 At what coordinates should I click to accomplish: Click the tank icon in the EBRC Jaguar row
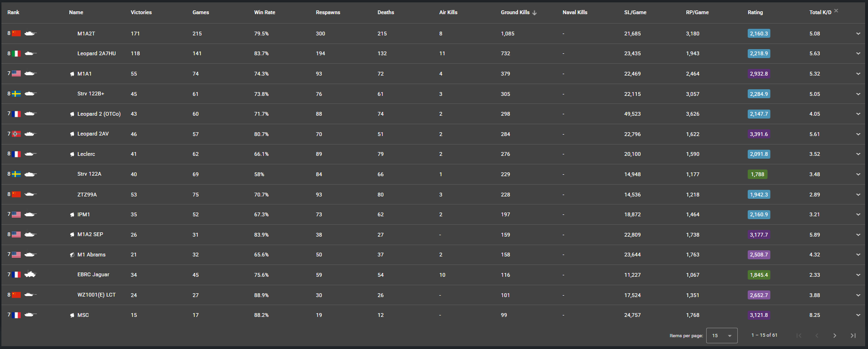[30, 274]
